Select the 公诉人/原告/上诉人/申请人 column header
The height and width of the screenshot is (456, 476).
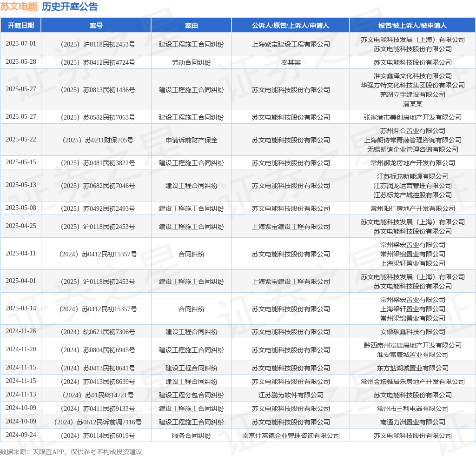[291, 26]
